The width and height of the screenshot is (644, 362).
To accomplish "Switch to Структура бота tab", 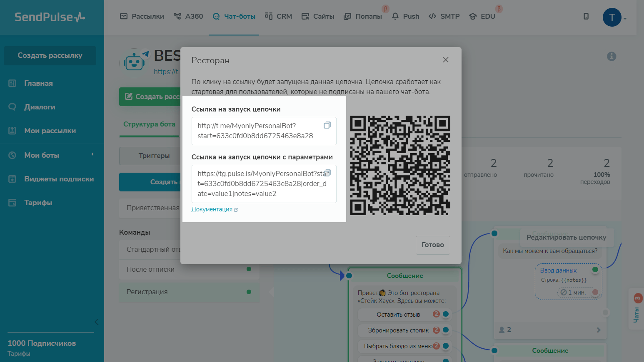I will (149, 124).
